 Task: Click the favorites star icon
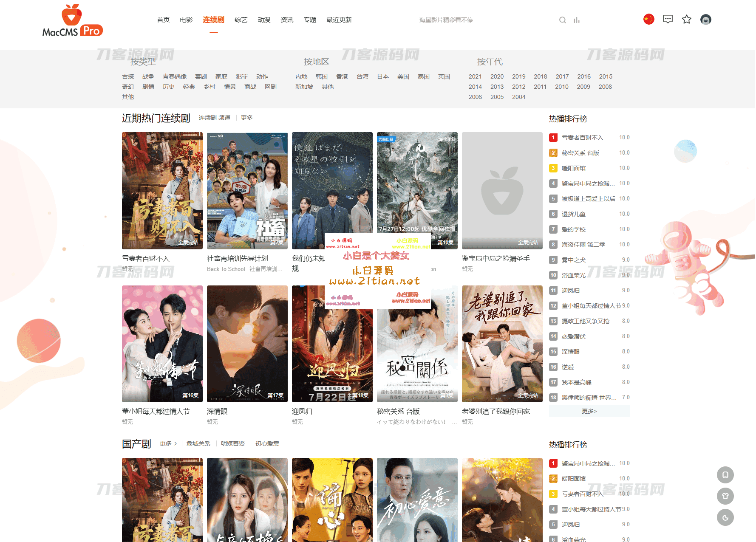coord(687,19)
